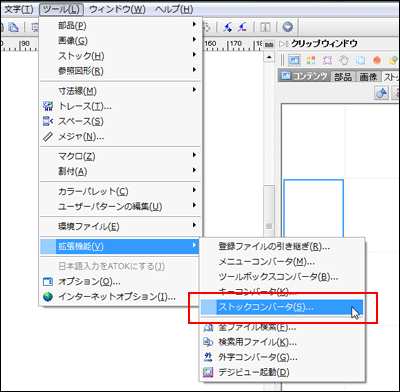Choose ツールボックスコンバータ(B)... from submenu
Screen dimensions: 400x392
click(282, 277)
